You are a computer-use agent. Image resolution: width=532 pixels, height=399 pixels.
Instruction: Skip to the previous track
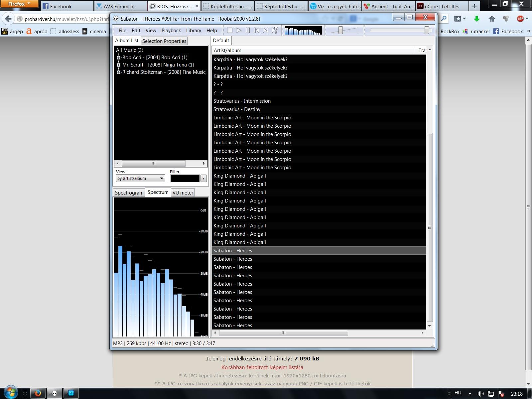pos(257,30)
